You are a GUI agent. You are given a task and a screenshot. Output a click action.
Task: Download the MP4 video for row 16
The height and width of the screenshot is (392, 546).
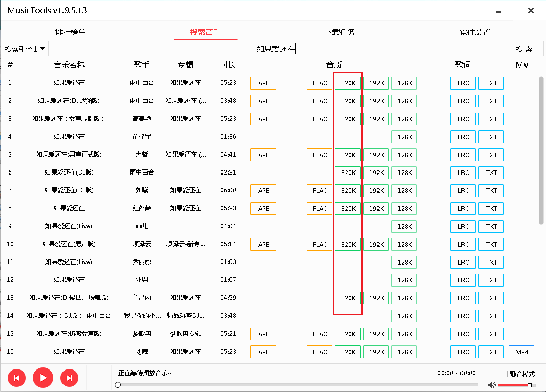tap(521, 352)
